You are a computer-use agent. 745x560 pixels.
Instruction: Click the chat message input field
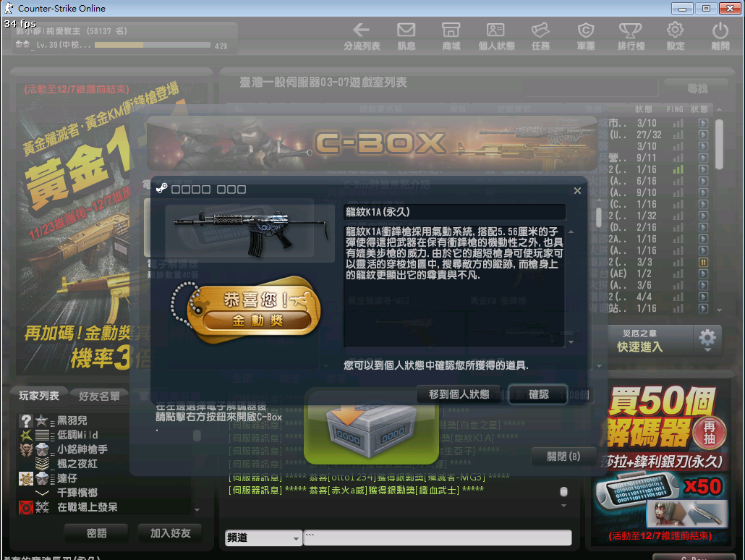(x=437, y=538)
